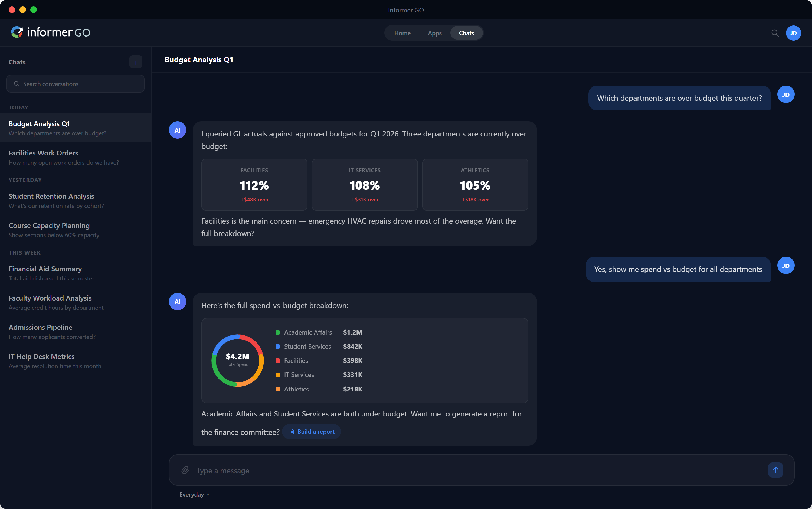Click the Academic Affairs green legend swatch
Image resolution: width=812 pixels, height=509 pixels.
(278, 332)
